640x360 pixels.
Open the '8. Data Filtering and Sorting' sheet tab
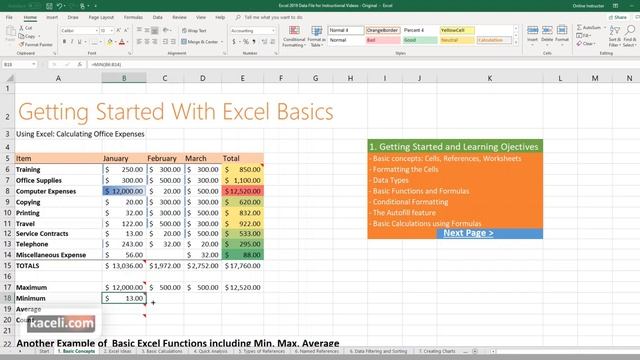tap(378, 351)
